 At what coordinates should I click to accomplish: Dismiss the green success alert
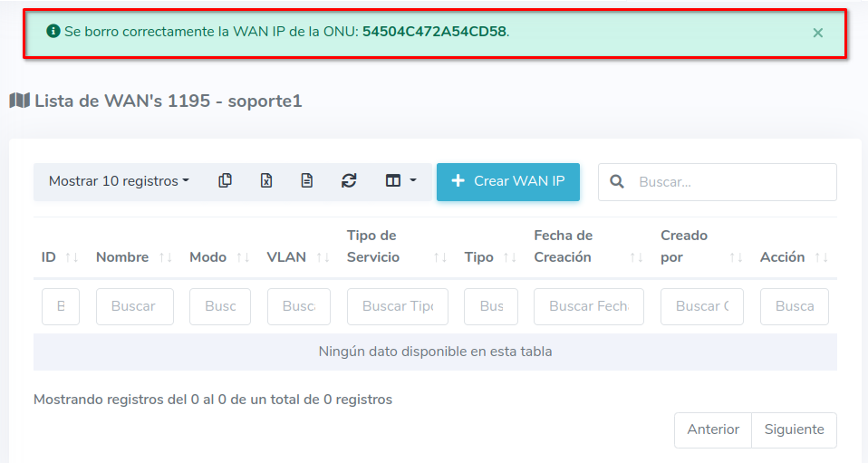(817, 33)
